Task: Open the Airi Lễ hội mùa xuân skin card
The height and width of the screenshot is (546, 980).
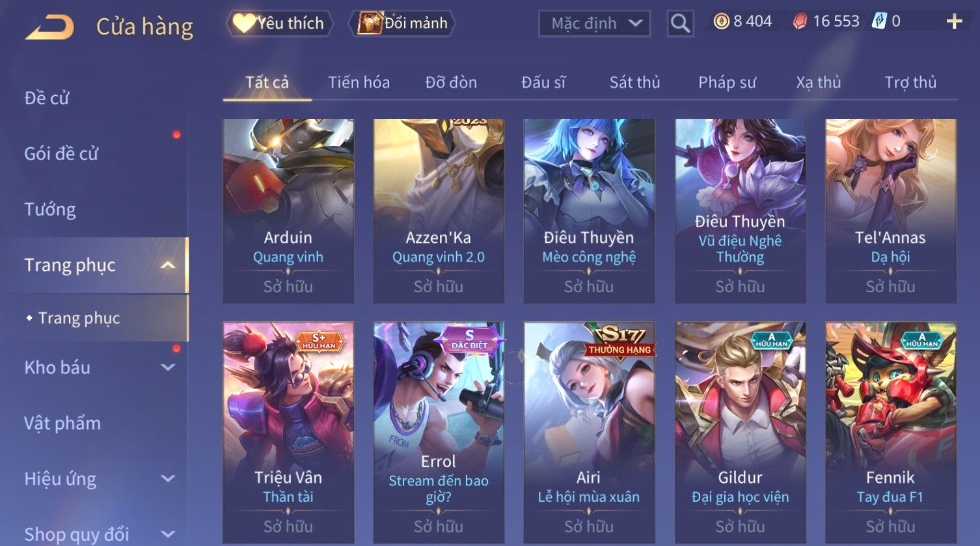Action: tap(589, 432)
